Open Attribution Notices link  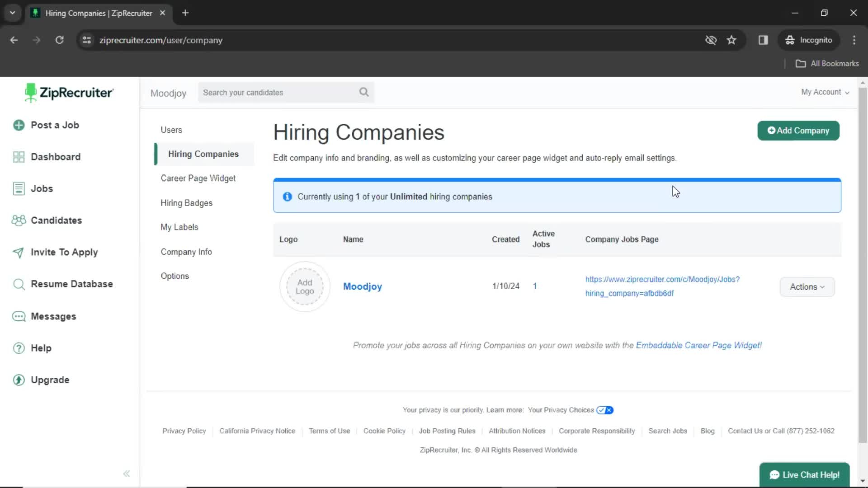(x=517, y=431)
